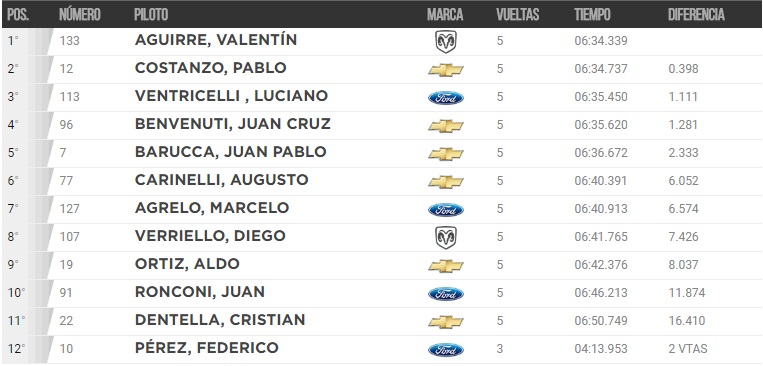This screenshot has width=763, height=366.
Task: Click the RAM logo in Verriello's row
Action: [446, 238]
